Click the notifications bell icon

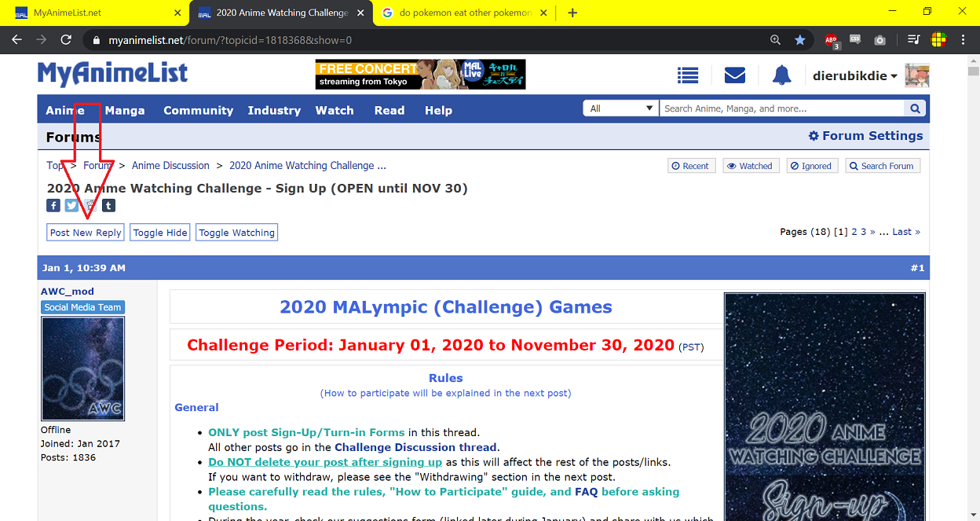[x=781, y=75]
